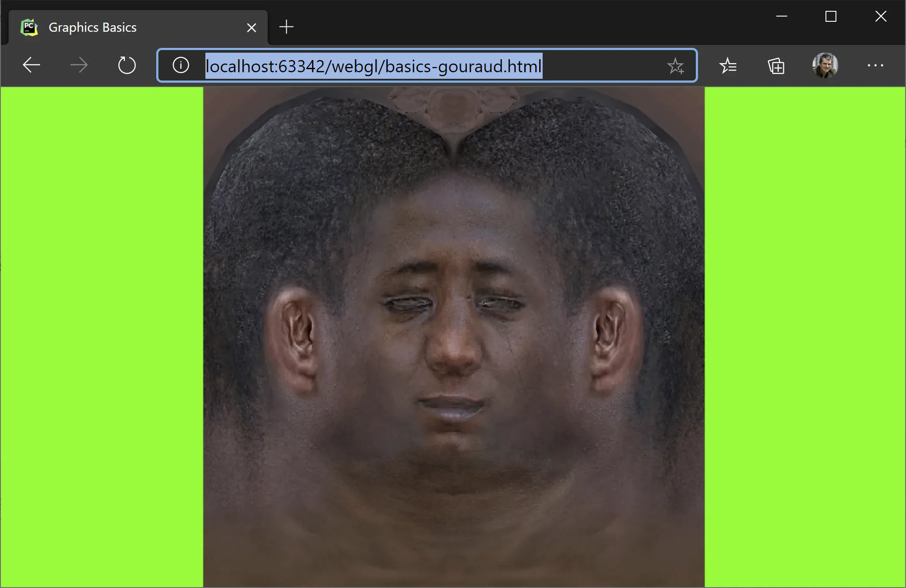Add this page to favorites

coord(675,66)
